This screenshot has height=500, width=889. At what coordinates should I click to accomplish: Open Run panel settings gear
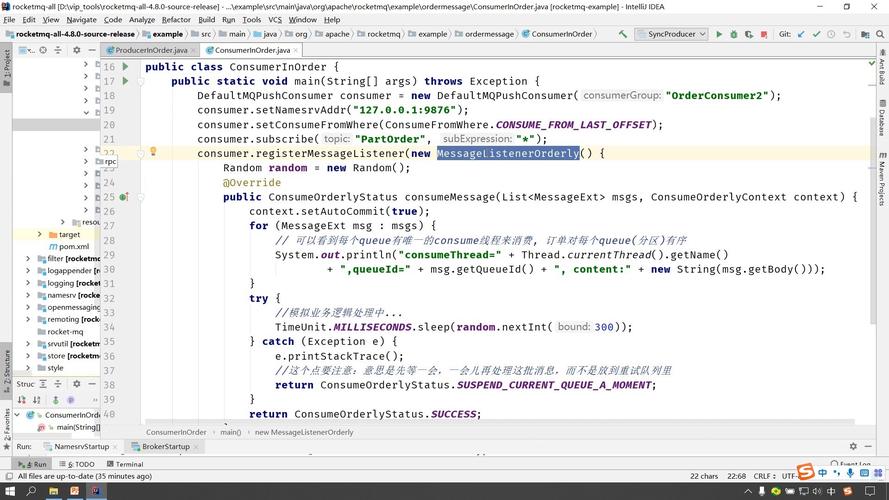pyautogui.click(x=853, y=446)
